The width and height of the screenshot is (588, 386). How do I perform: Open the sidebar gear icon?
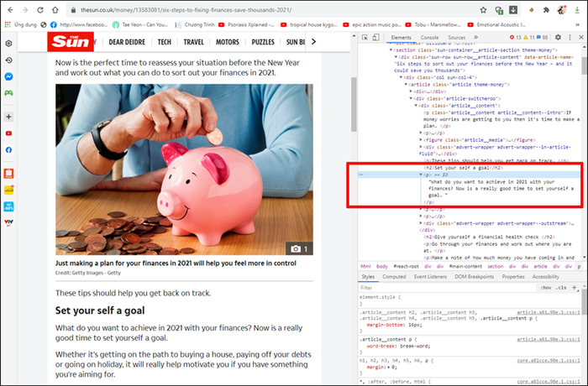click(x=8, y=43)
